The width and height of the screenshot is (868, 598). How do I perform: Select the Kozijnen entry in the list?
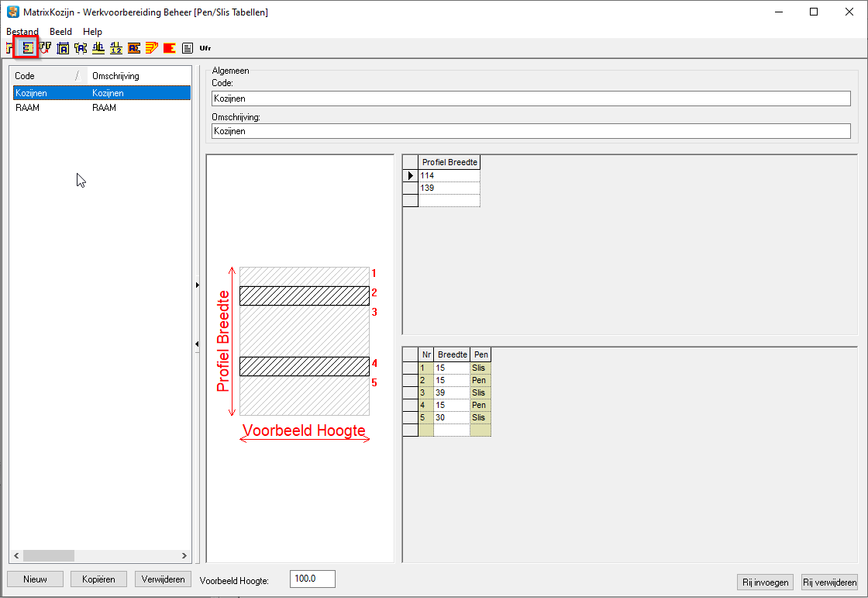[46, 92]
